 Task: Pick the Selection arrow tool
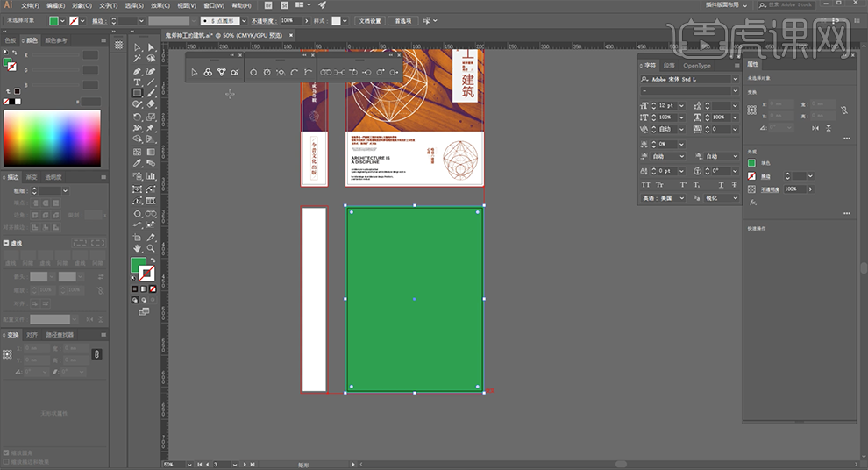point(138,47)
